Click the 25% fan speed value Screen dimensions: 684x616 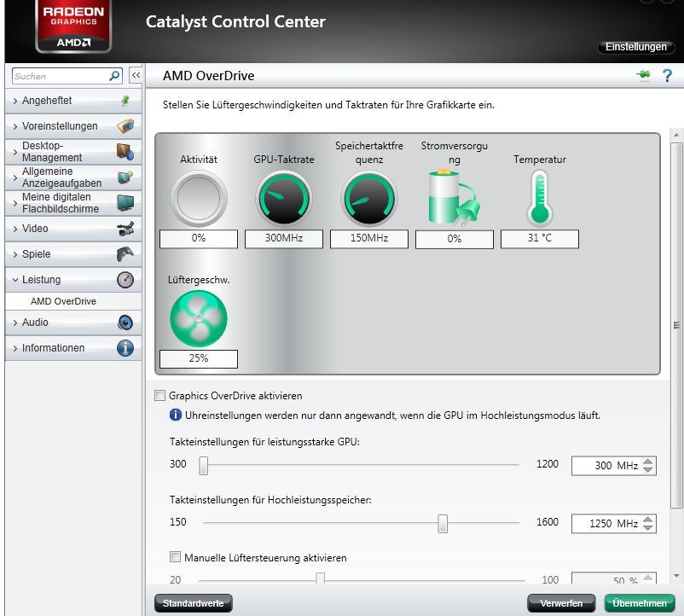pos(199,358)
